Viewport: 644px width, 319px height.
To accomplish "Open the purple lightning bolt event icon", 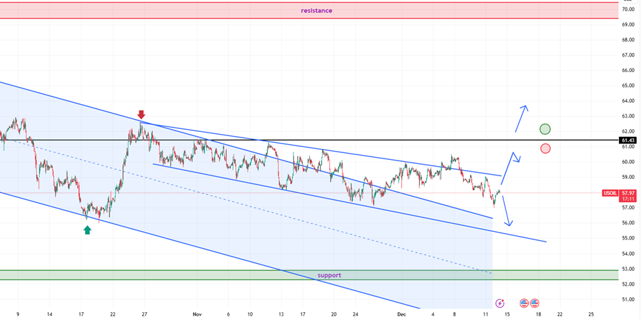I will 500,303.
